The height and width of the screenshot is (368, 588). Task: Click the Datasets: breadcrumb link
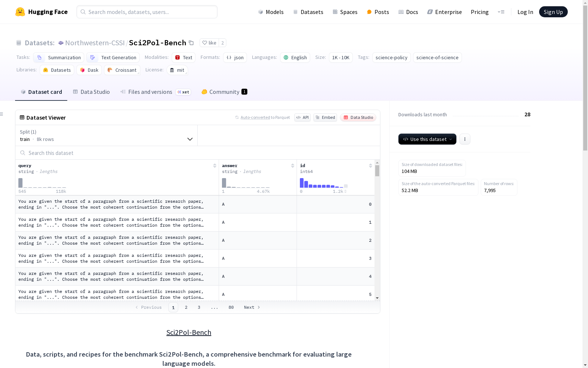click(x=39, y=43)
